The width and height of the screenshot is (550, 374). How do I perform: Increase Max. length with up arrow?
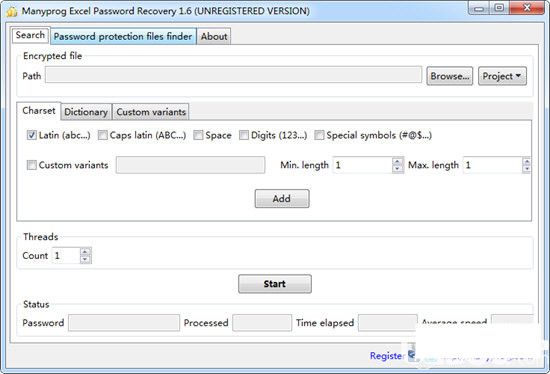[526, 161]
